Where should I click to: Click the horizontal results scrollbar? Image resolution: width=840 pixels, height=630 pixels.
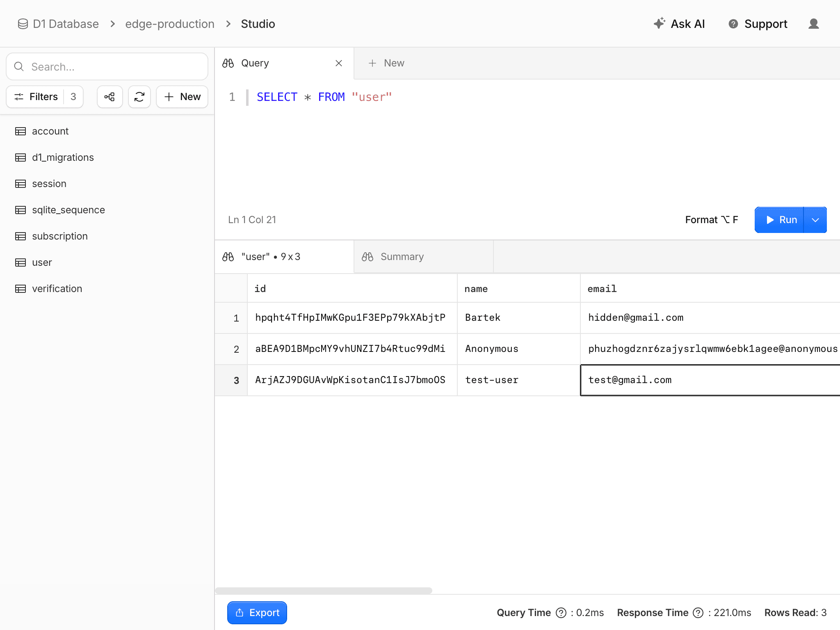(x=324, y=591)
